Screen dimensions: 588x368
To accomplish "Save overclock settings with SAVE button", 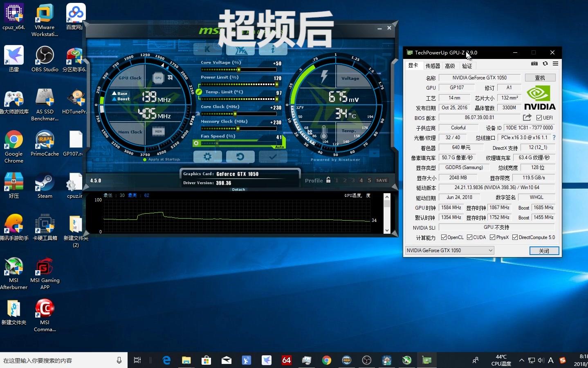I will pyautogui.click(x=381, y=180).
